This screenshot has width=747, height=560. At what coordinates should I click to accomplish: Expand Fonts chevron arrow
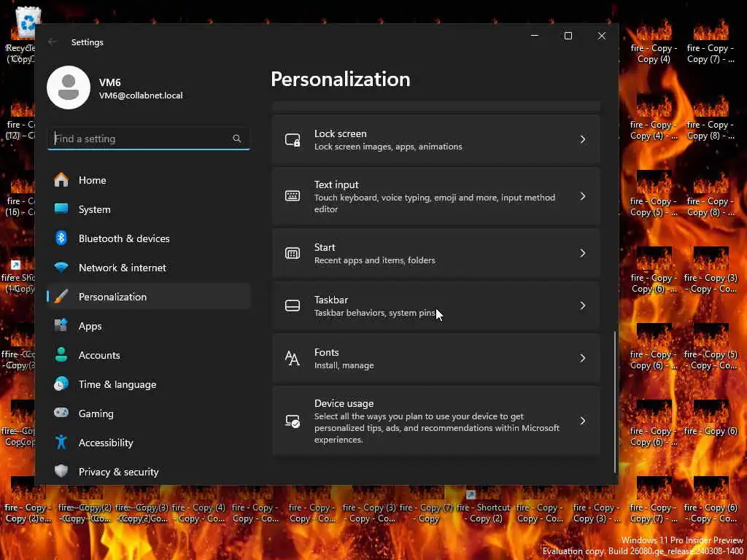pyautogui.click(x=583, y=358)
